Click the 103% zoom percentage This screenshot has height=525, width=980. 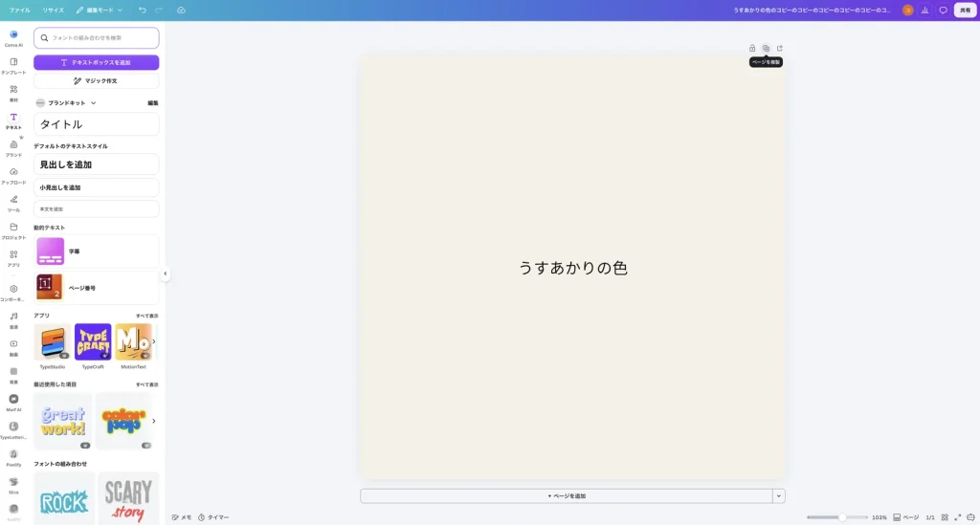[879, 517]
